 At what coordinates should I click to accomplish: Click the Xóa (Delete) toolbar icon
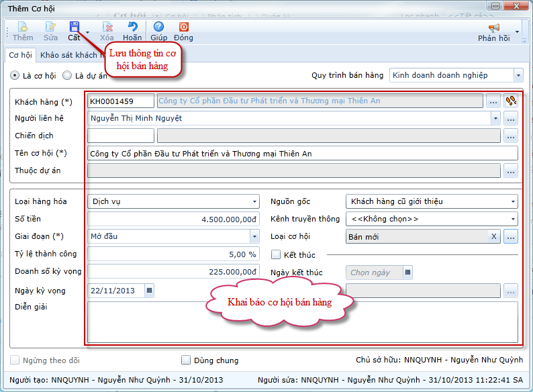107,28
